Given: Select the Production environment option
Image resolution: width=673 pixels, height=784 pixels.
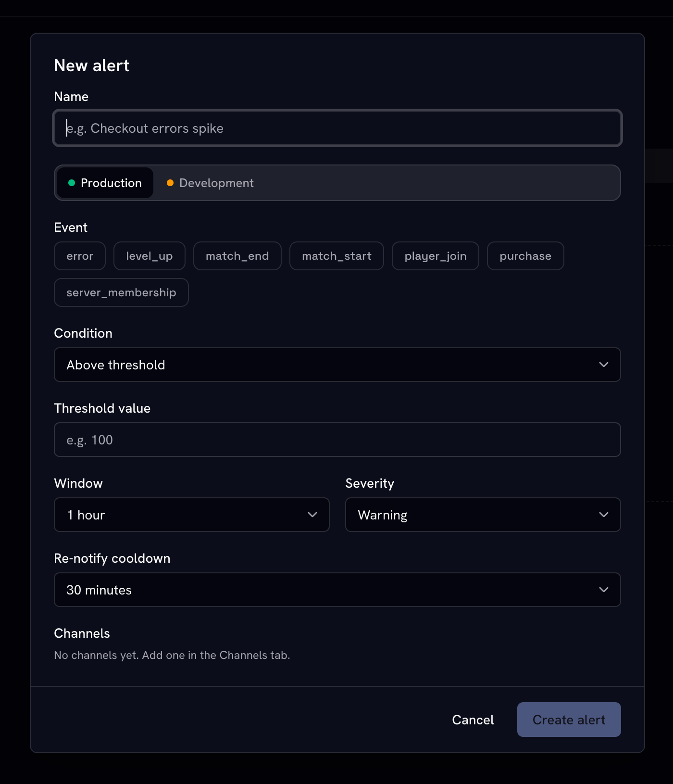Looking at the screenshot, I should pos(105,183).
